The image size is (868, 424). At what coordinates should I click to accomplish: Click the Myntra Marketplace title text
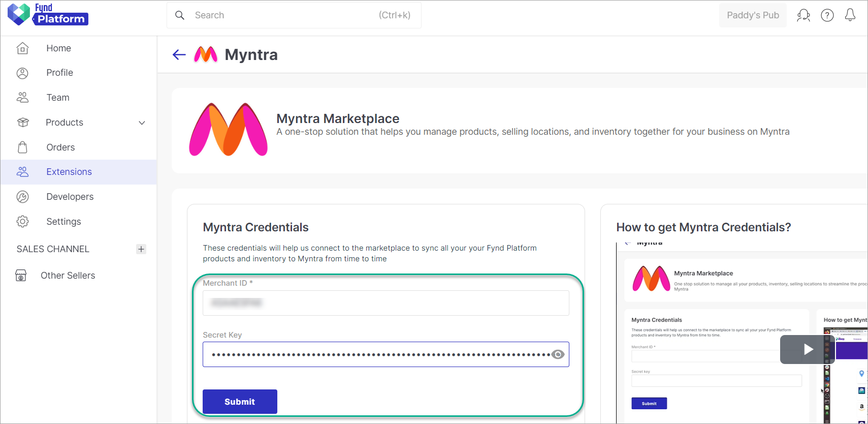pyautogui.click(x=338, y=118)
